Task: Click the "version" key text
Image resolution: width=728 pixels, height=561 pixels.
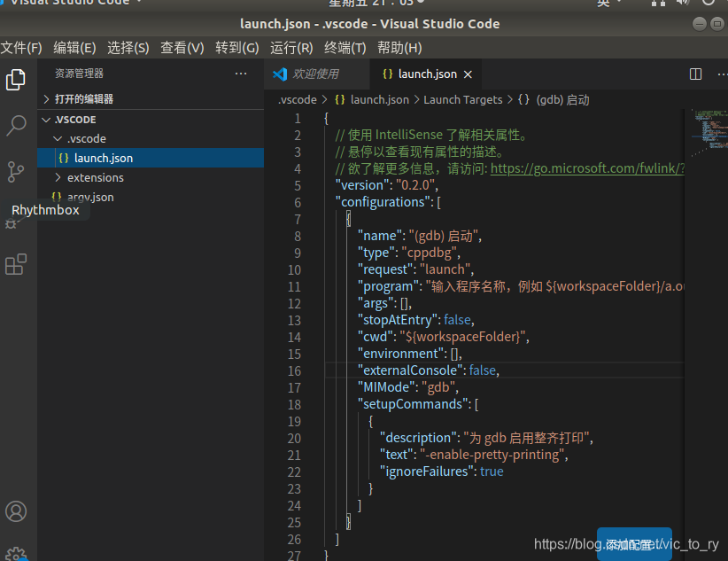Action: [x=362, y=185]
